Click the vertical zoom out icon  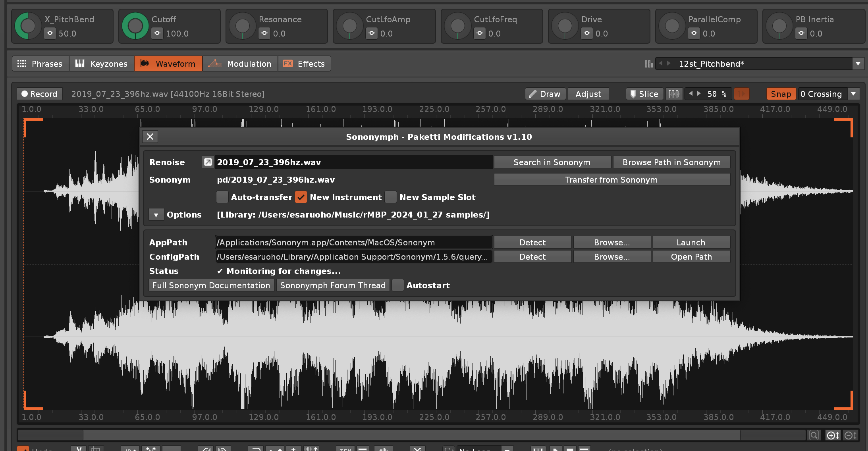[850, 435]
